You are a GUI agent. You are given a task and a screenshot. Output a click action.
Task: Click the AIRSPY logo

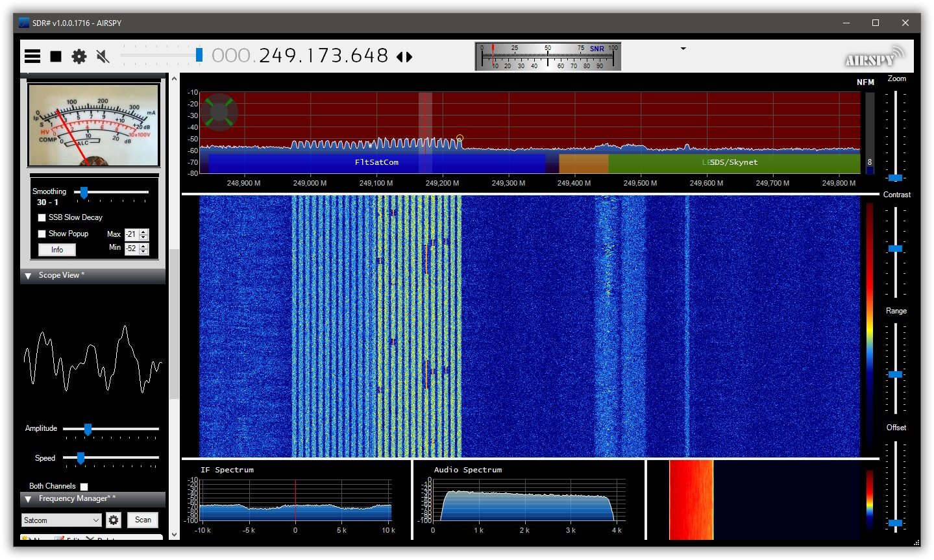[871, 56]
